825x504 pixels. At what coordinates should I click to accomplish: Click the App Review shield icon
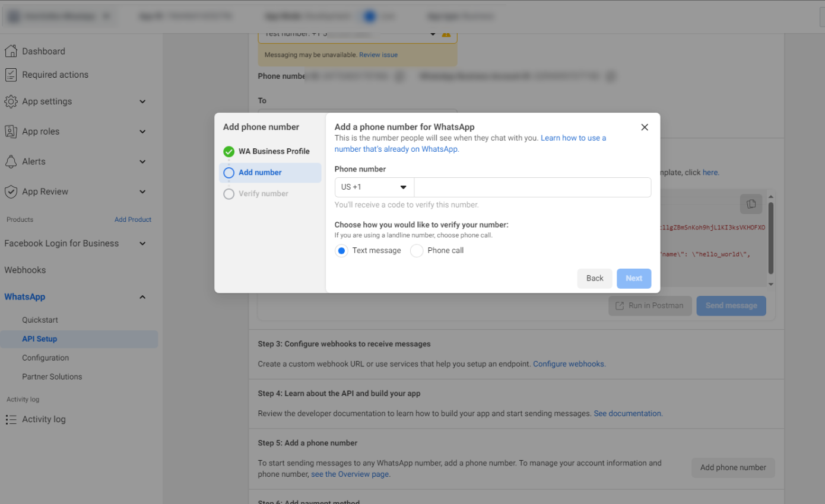(x=11, y=192)
